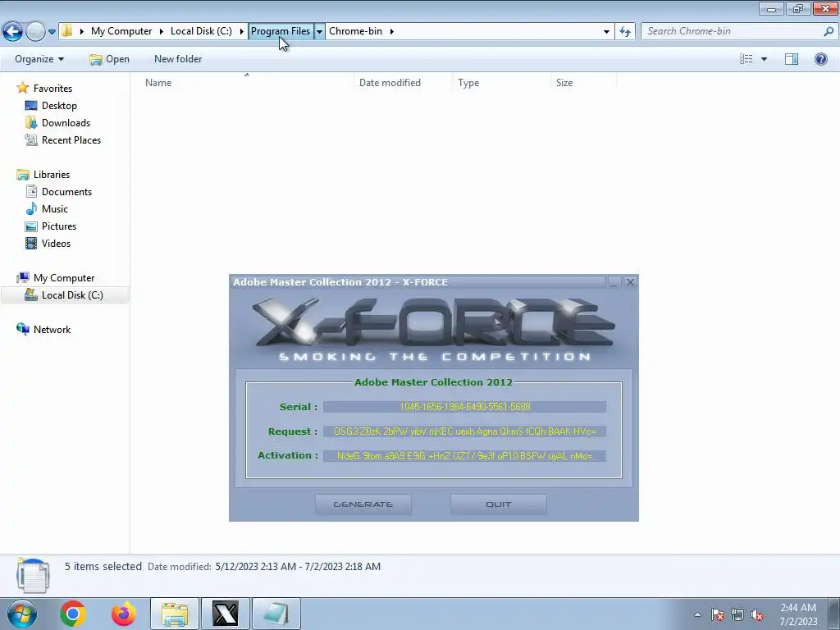840x630 pixels.
Task: Open Desktop in Favorites
Action: (x=59, y=106)
